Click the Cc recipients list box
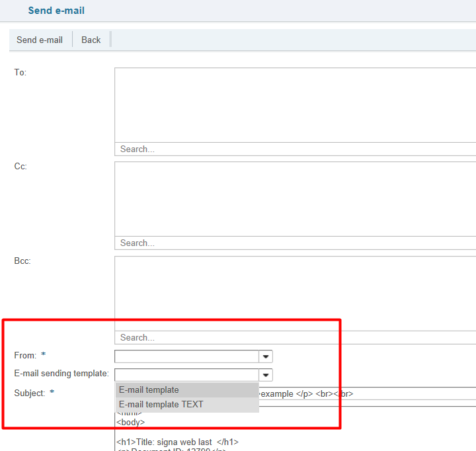This screenshot has height=451, width=476. [295, 198]
